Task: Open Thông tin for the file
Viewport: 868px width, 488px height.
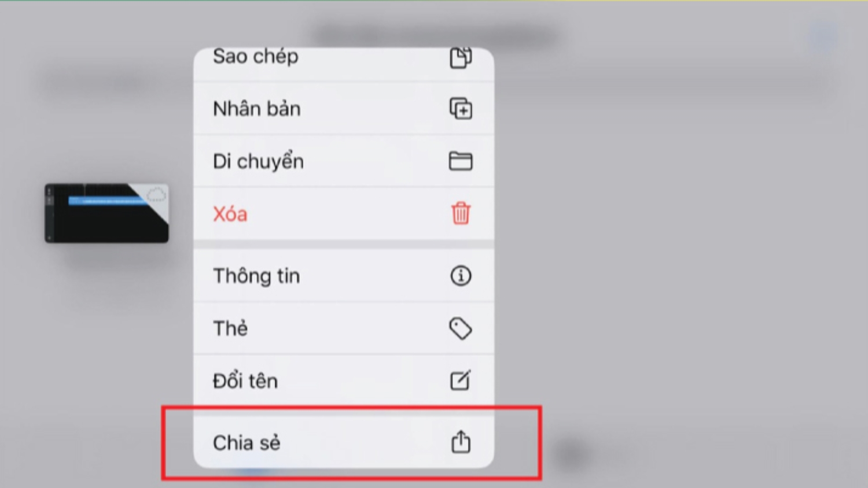Action: [x=344, y=276]
